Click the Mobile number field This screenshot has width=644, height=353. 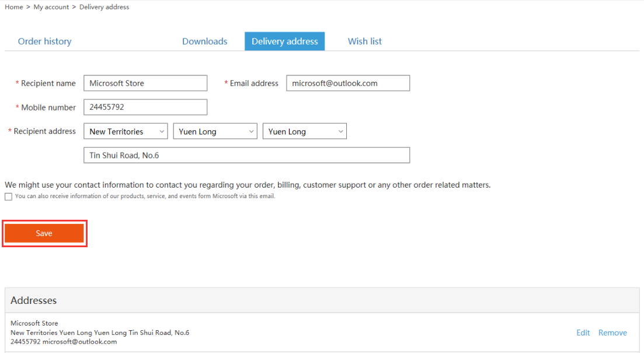point(145,108)
